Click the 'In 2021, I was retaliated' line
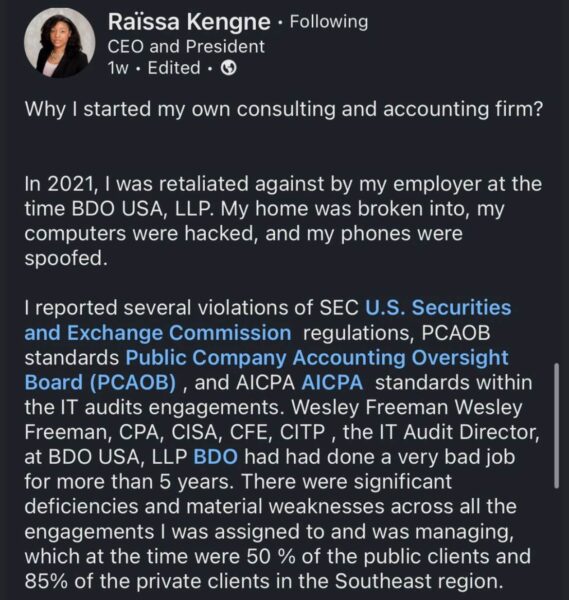The height and width of the screenshot is (600, 569). coord(283,184)
